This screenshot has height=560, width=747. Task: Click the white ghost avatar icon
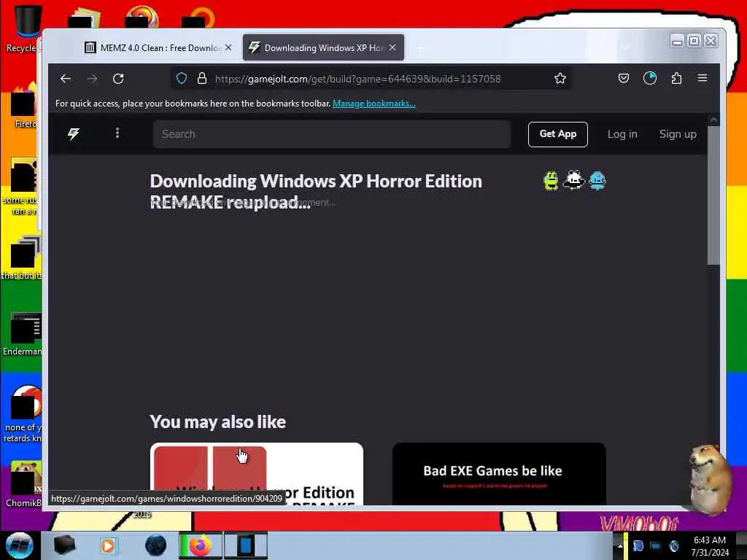coord(573,180)
